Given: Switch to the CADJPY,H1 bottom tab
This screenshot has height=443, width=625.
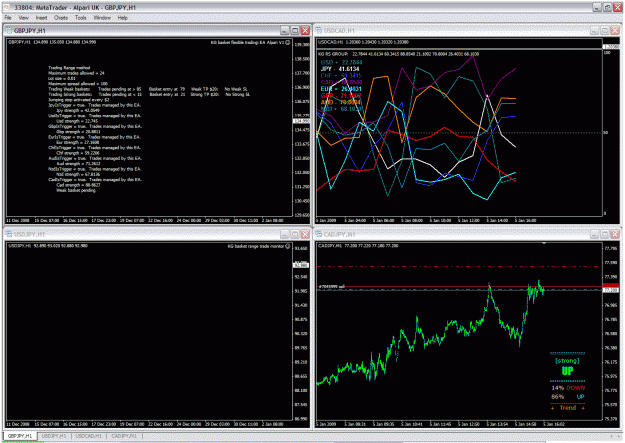Looking at the screenshot, I should pyautogui.click(x=124, y=436).
